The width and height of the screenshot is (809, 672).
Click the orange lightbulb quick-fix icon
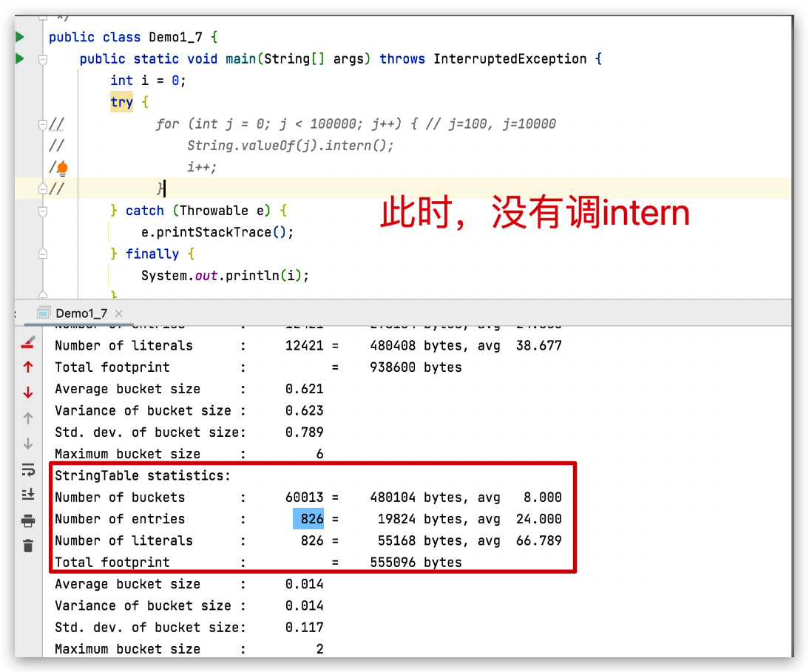62,168
